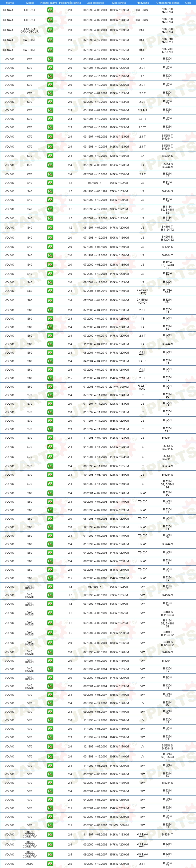Select the '11.1996 -> 04.1999' production years cell
Screen dimensions: 196x868
pyautogui.click(x=95, y=438)
